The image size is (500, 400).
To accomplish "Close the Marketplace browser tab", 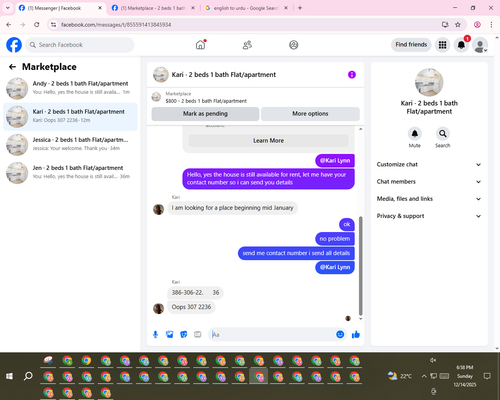I will (x=193, y=8).
